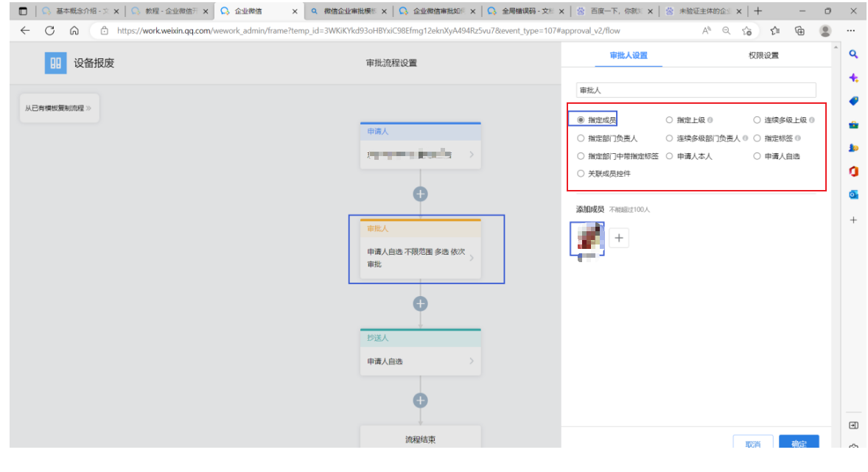Switch to 审批人设置 tab
This screenshot has width=868, height=472.
[629, 55]
